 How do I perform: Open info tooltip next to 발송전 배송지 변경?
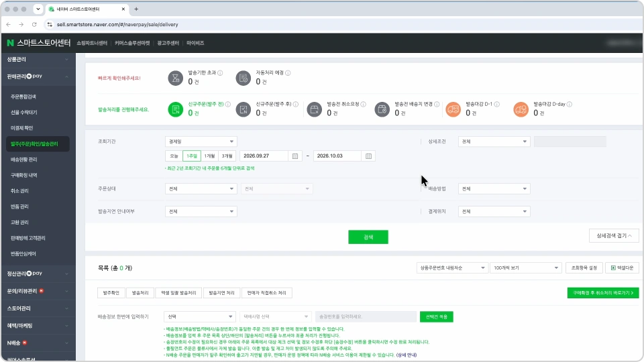[437, 105]
